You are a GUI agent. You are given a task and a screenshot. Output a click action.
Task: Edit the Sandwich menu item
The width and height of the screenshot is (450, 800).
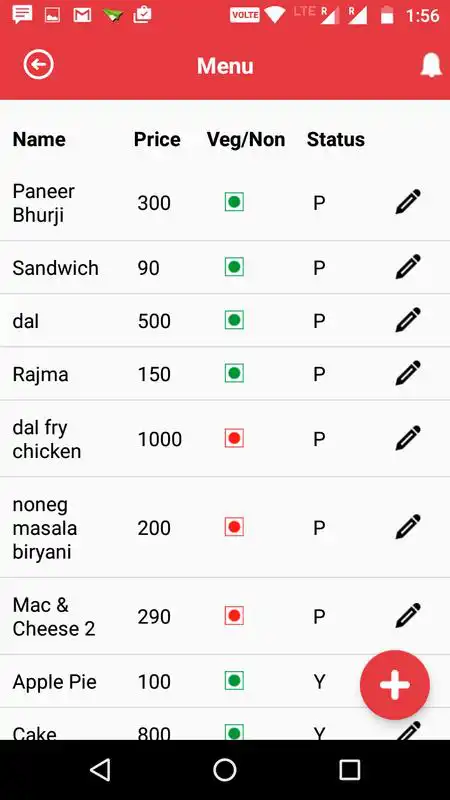pyautogui.click(x=408, y=267)
